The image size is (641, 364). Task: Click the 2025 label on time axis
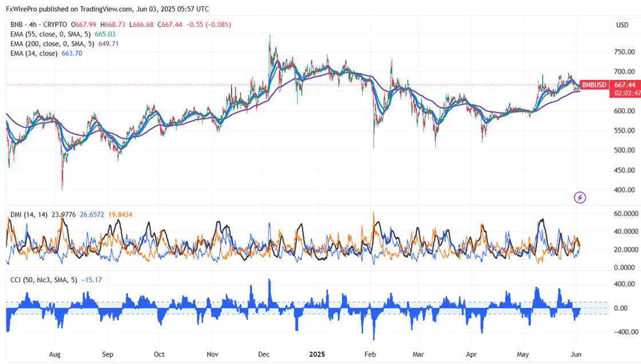317,354
